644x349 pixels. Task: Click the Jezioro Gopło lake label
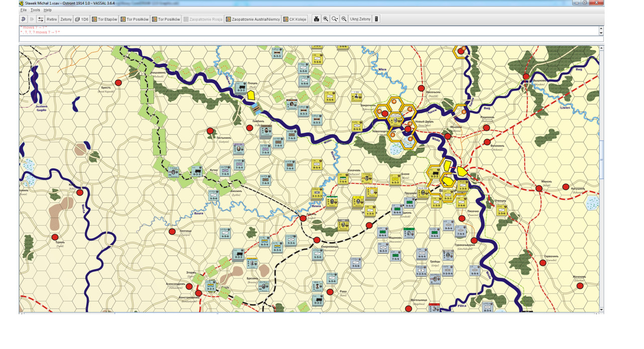41,108
